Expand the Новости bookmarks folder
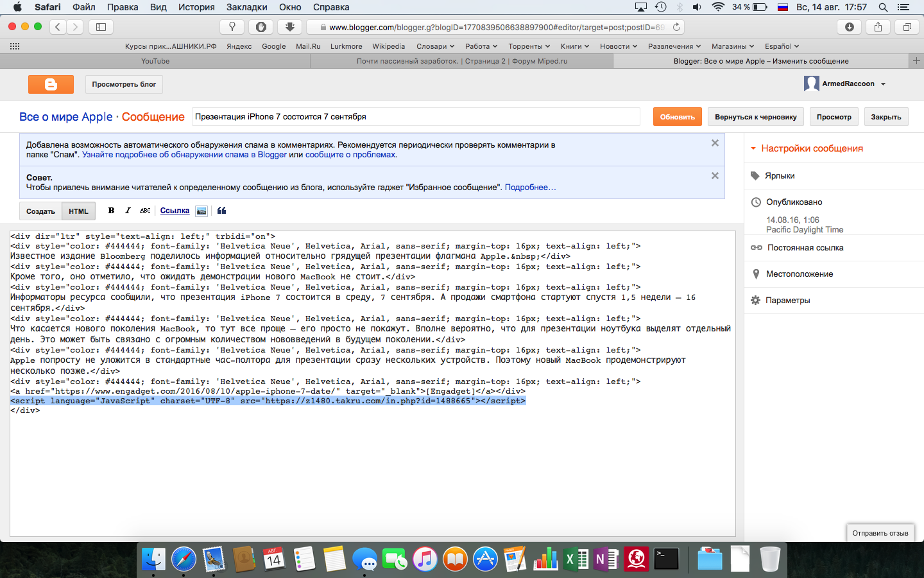Viewport: 924px width, 578px height. coord(619,46)
